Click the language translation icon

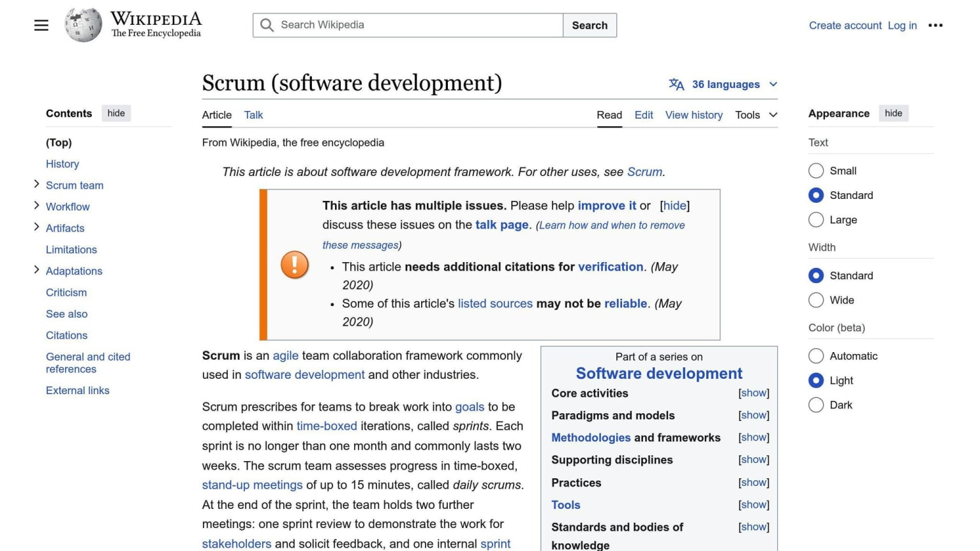(x=676, y=84)
